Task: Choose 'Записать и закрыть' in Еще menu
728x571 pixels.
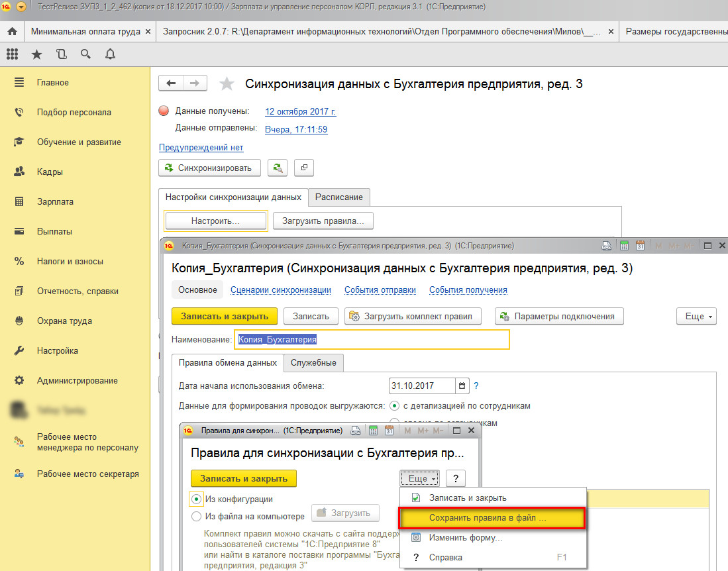Action: tap(493, 497)
